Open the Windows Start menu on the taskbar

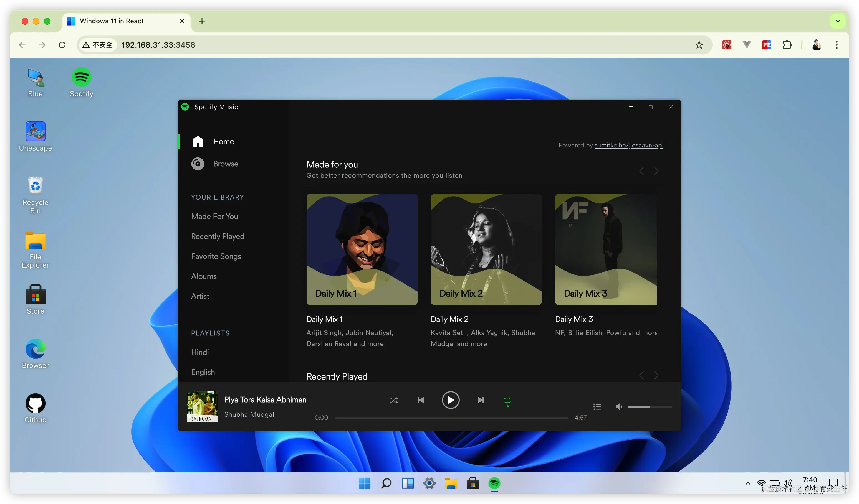(365, 483)
